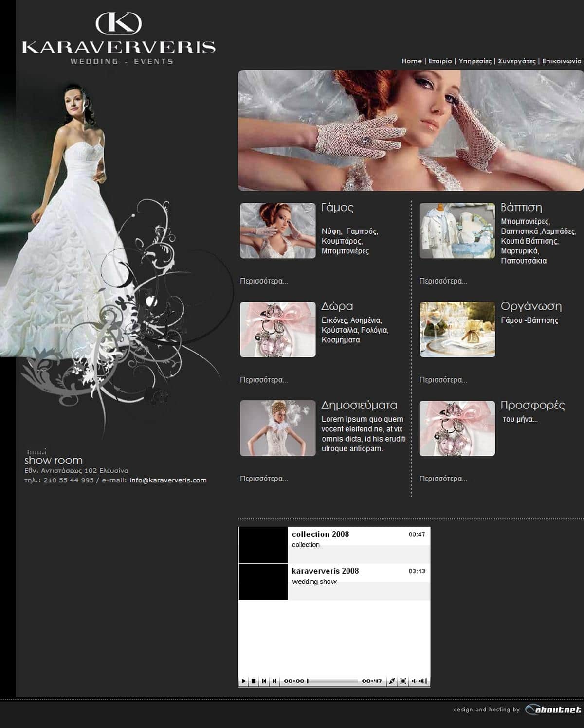
Task: Click the karaververis 2008 video thumbnail
Action: click(x=263, y=582)
